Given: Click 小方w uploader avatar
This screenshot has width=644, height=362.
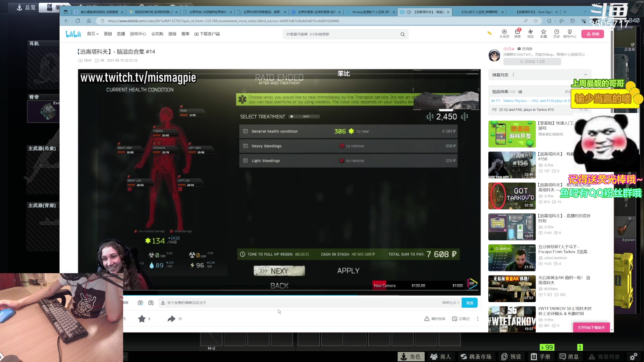Looking at the screenshot, I should (x=494, y=55).
